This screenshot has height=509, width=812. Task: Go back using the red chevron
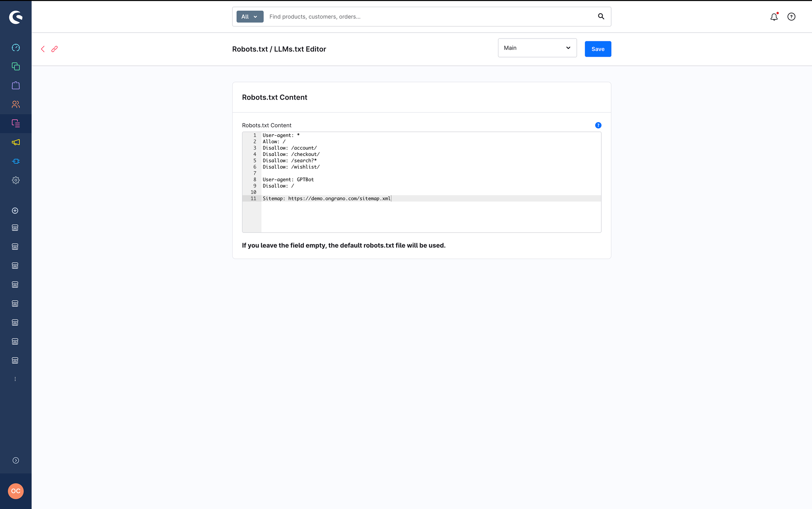tap(43, 49)
